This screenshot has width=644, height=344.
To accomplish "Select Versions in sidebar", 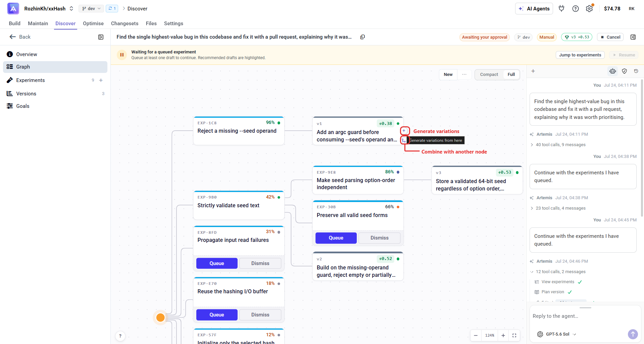I will pos(55,94).
